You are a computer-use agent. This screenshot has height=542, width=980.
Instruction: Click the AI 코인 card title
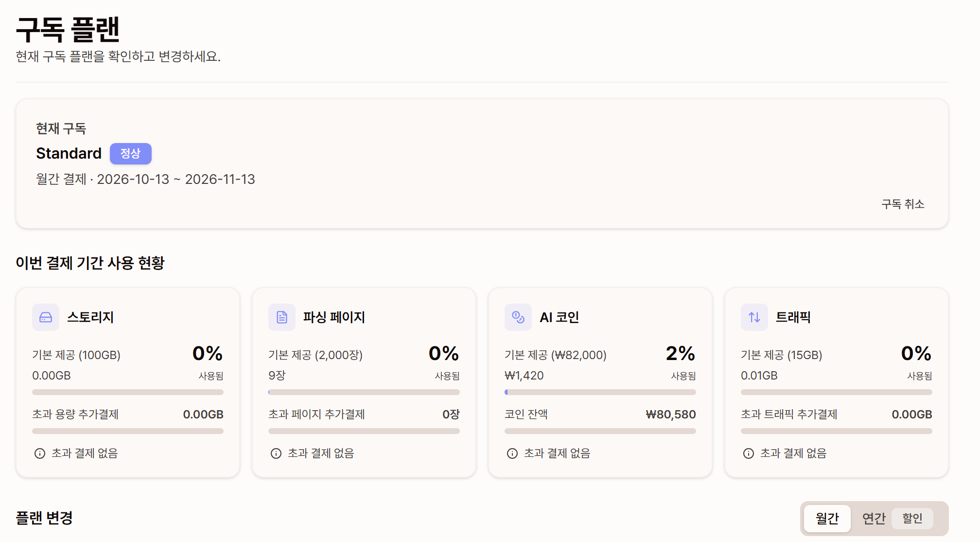[x=560, y=317]
